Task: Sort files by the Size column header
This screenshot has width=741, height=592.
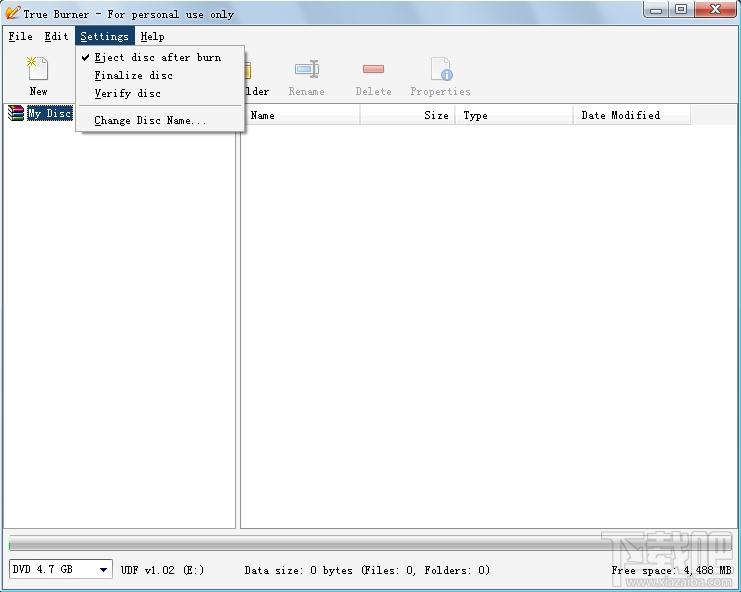Action: [407, 115]
